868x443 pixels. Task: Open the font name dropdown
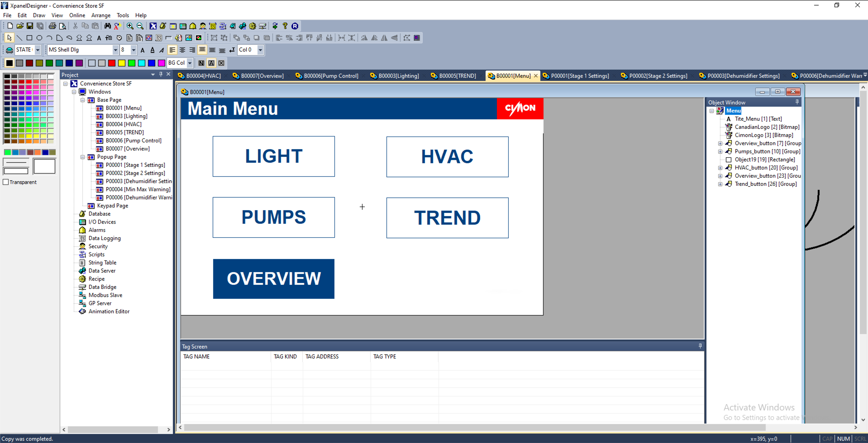(115, 50)
